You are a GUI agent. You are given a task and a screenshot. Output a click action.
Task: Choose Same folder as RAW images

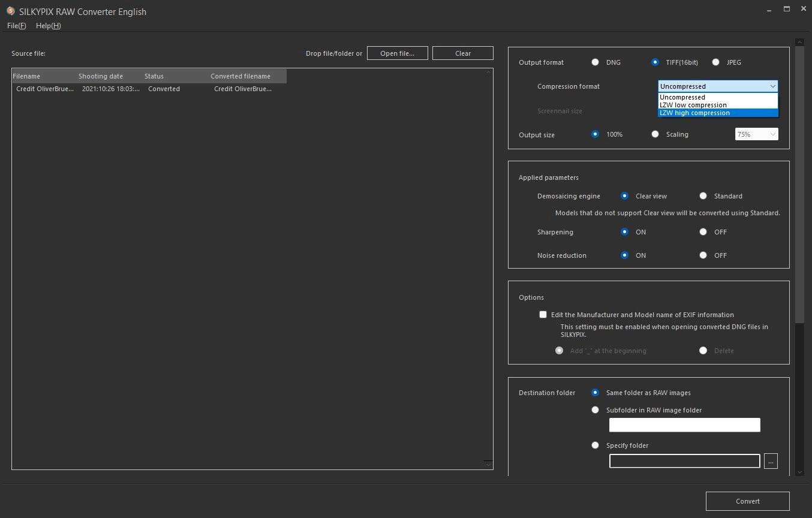point(595,393)
